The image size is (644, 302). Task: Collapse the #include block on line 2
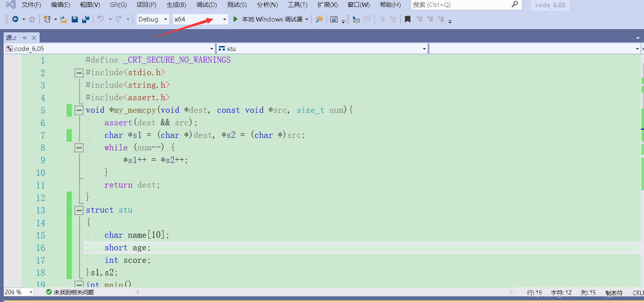79,73
